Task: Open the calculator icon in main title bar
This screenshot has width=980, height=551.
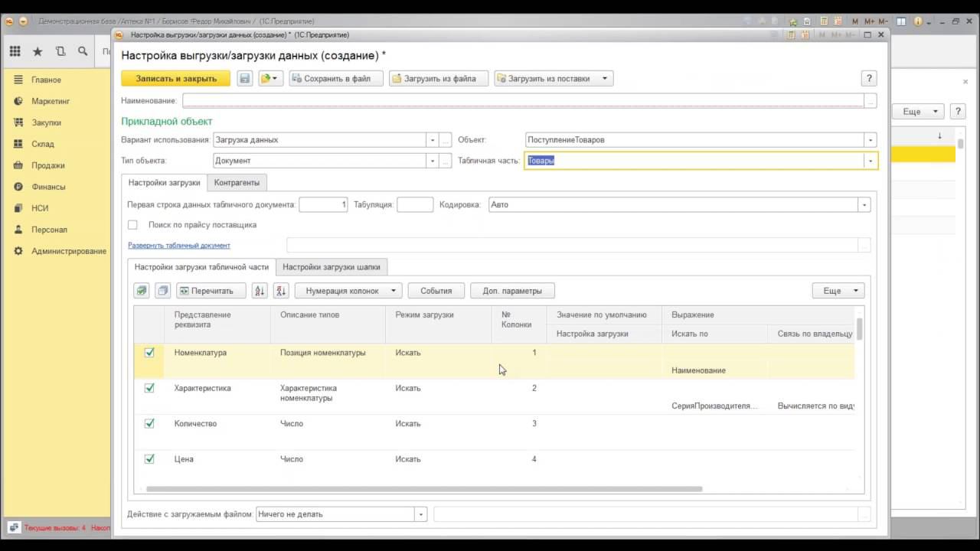Action: coord(824,21)
